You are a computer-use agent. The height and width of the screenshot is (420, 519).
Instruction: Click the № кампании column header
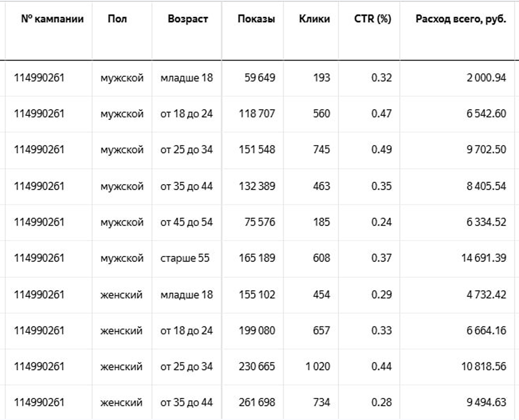(x=52, y=19)
